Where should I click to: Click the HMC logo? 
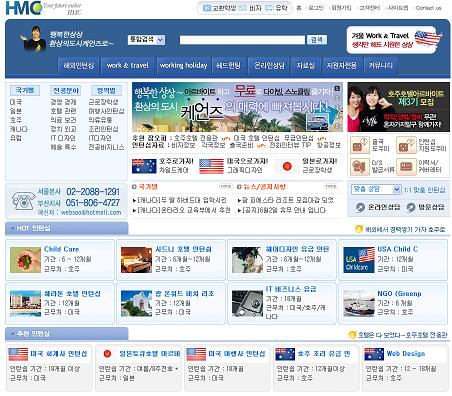24,8
